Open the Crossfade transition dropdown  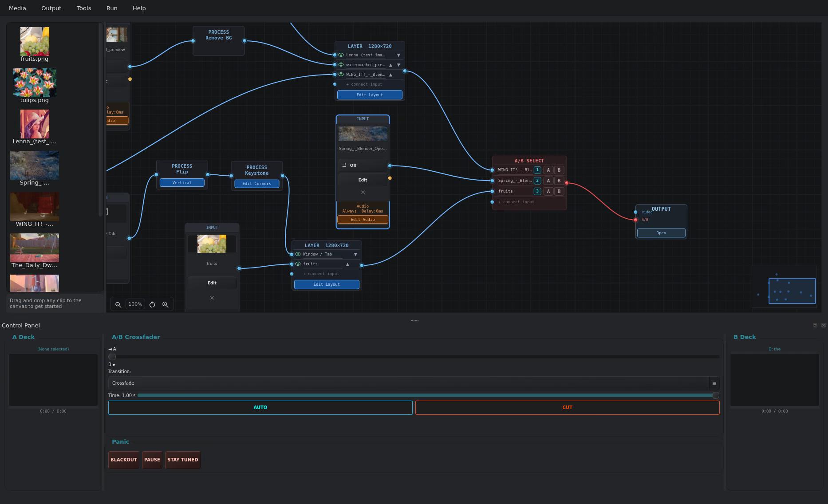[x=413, y=383]
